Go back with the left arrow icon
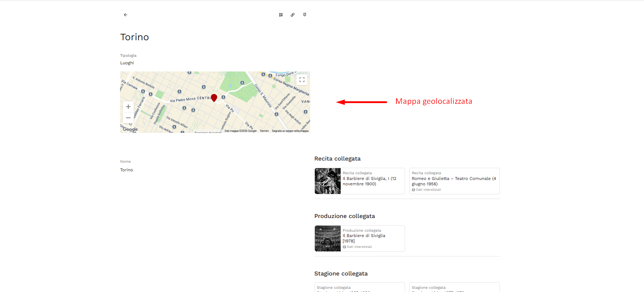 (x=125, y=15)
